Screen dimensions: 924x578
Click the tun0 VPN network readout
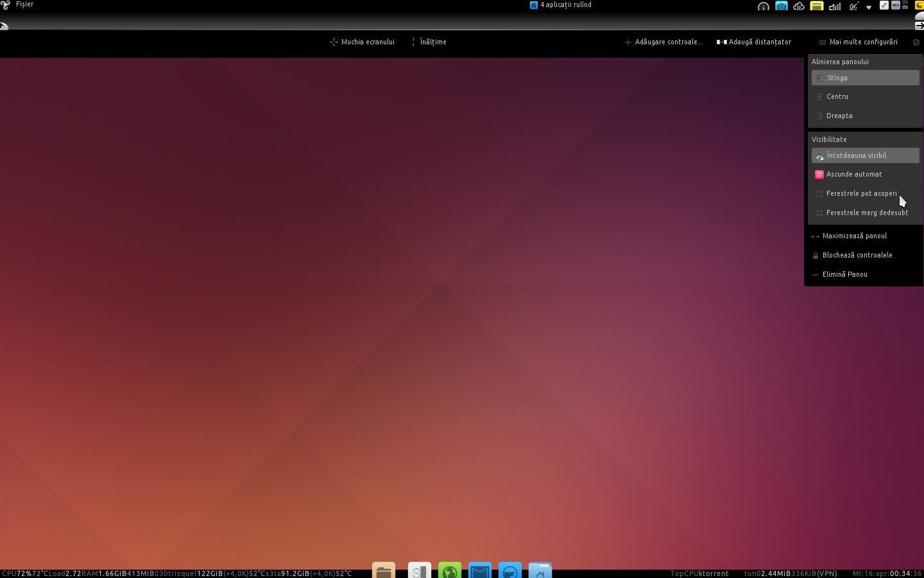pos(791,574)
